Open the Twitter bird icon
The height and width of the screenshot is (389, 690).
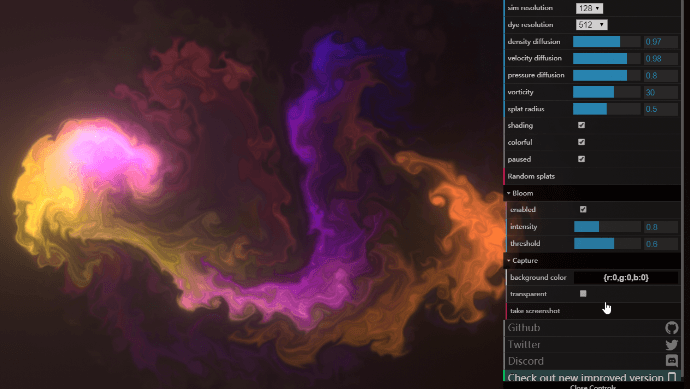coord(672,345)
